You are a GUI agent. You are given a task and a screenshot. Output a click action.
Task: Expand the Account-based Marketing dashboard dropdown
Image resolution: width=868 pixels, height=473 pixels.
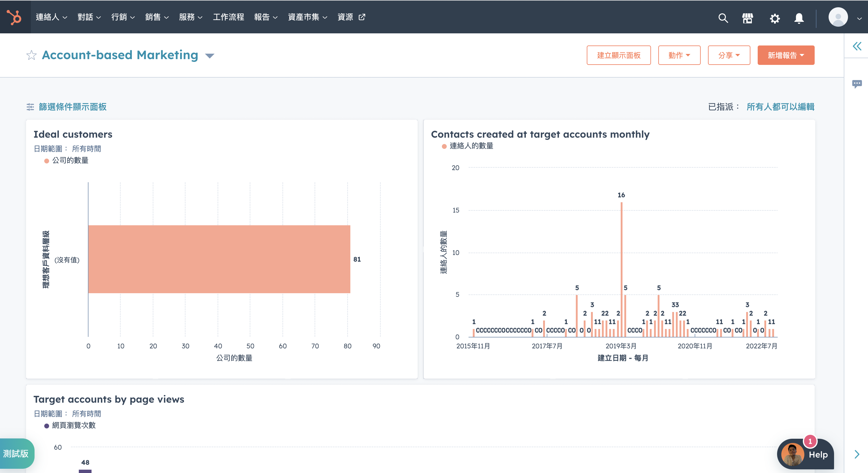pyautogui.click(x=210, y=55)
